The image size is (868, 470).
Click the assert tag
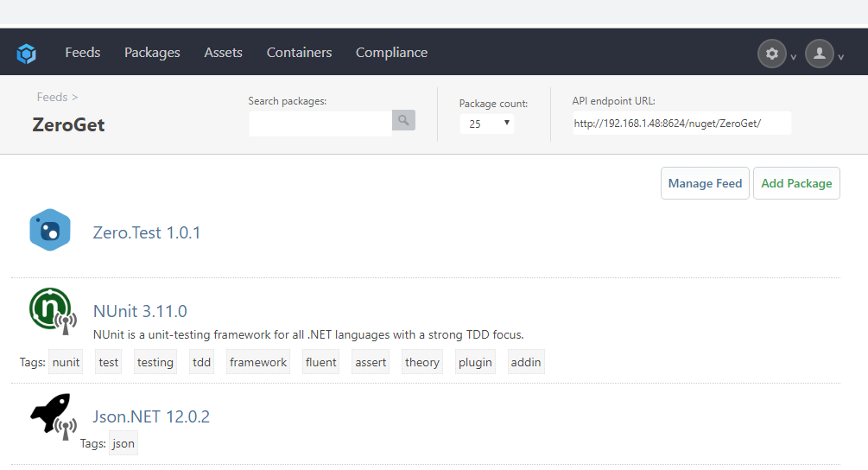pyautogui.click(x=371, y=362)
